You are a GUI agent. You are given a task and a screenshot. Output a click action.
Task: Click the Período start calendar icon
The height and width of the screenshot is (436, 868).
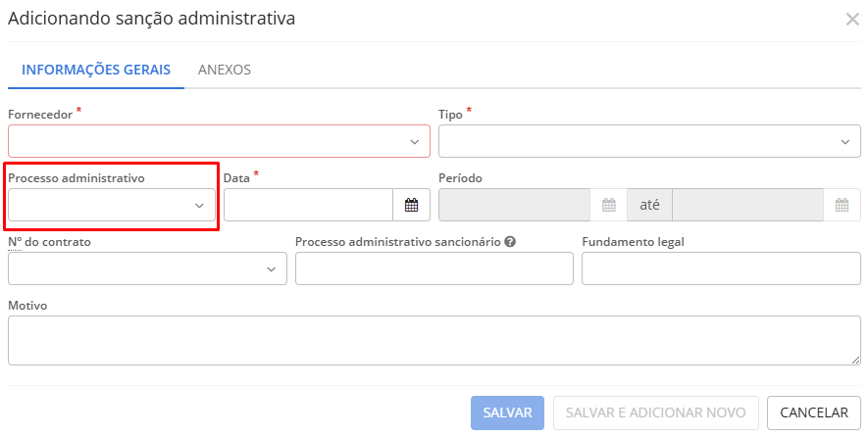(x=608, y=205)
